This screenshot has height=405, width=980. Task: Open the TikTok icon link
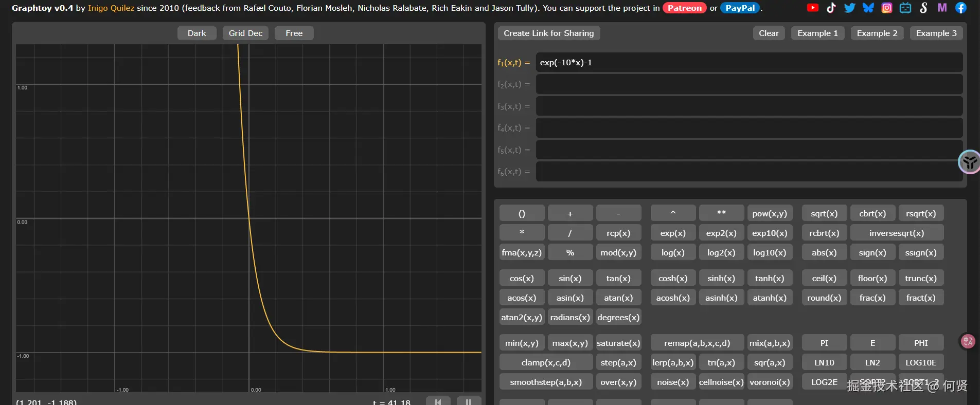coord(831,8)
